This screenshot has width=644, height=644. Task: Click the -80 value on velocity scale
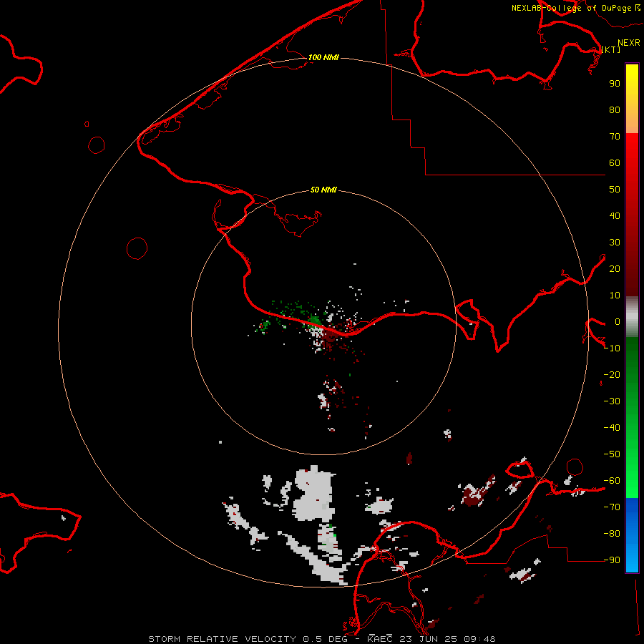point(612,534)
